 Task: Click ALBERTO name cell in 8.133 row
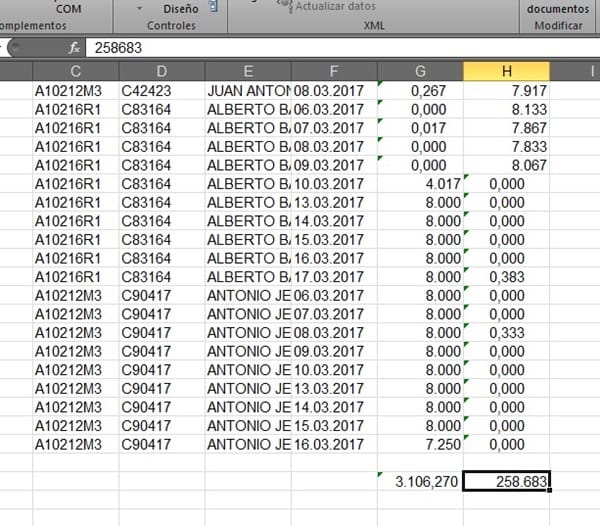(x=248, y=109)
